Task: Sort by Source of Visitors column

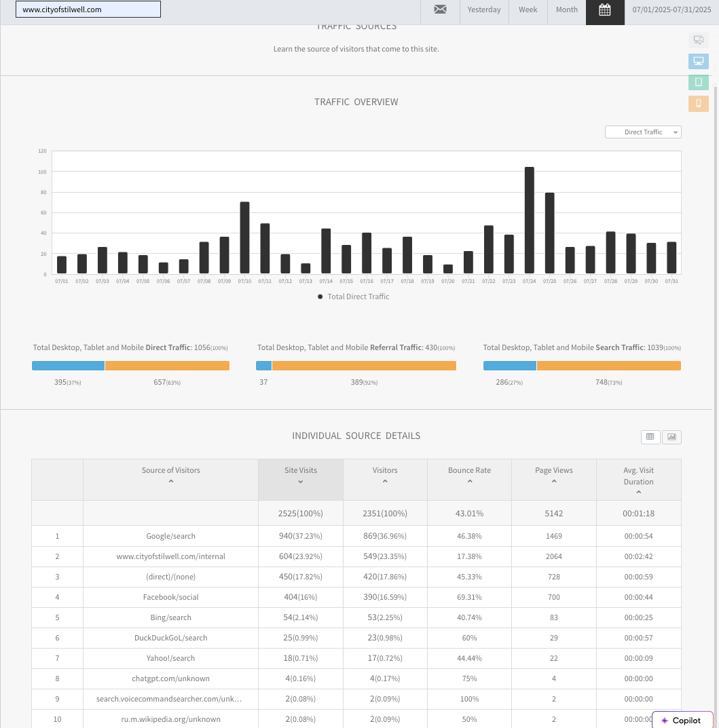Action: pyautogui.click(x=170, y=475)
